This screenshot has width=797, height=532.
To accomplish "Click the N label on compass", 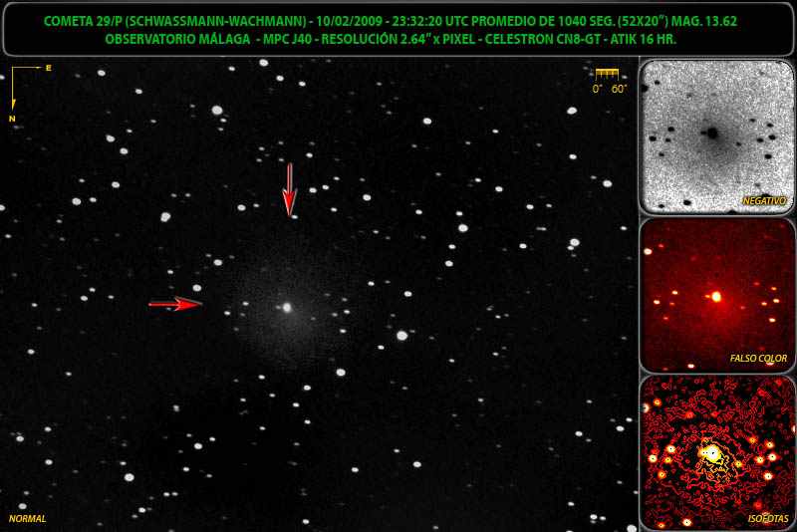I will (12, 119).
